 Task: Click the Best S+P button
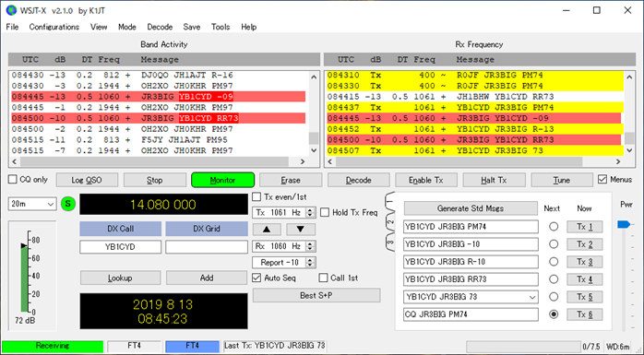(316, 295)
